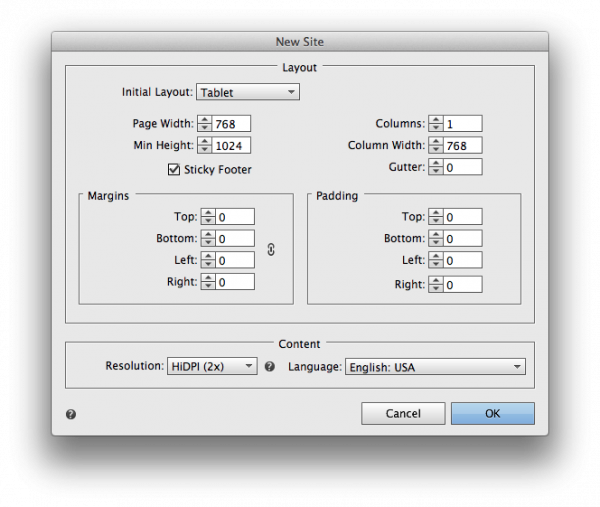Click the Min Height stepper arrows
The height and width of the screenshot is (507, 600).
pyautogui.click(x=205, y=146)
